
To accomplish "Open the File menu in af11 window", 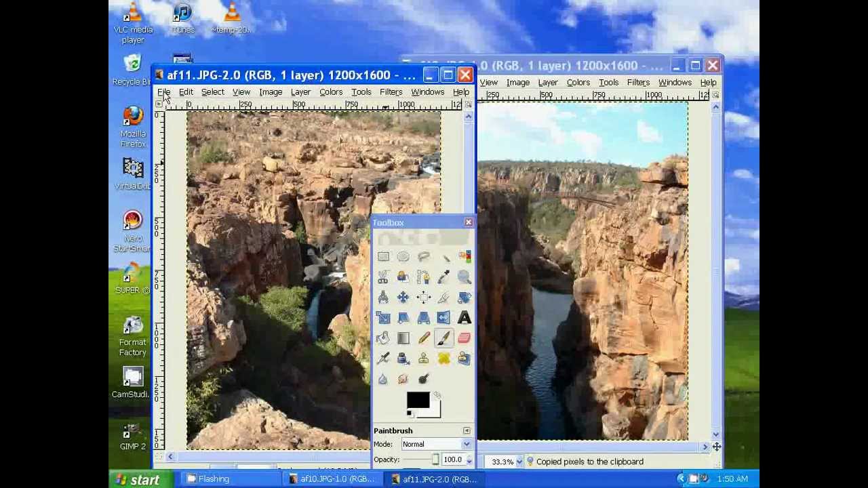I will 164,92.
